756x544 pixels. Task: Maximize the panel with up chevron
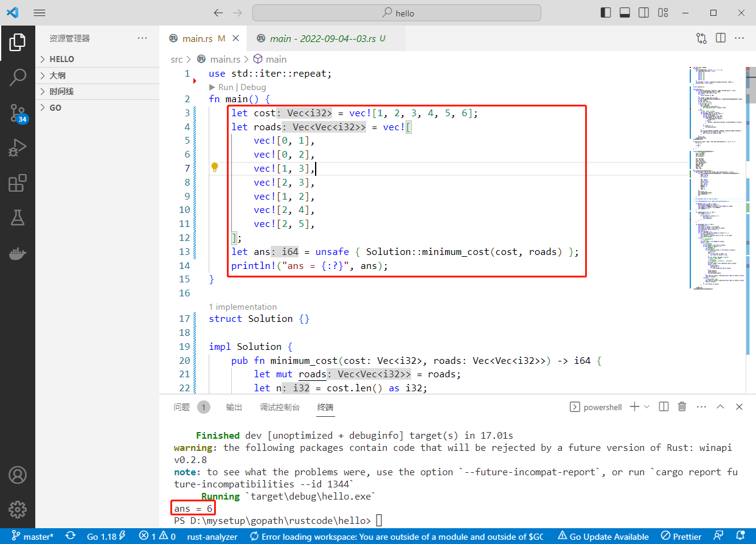coord(721,406)
